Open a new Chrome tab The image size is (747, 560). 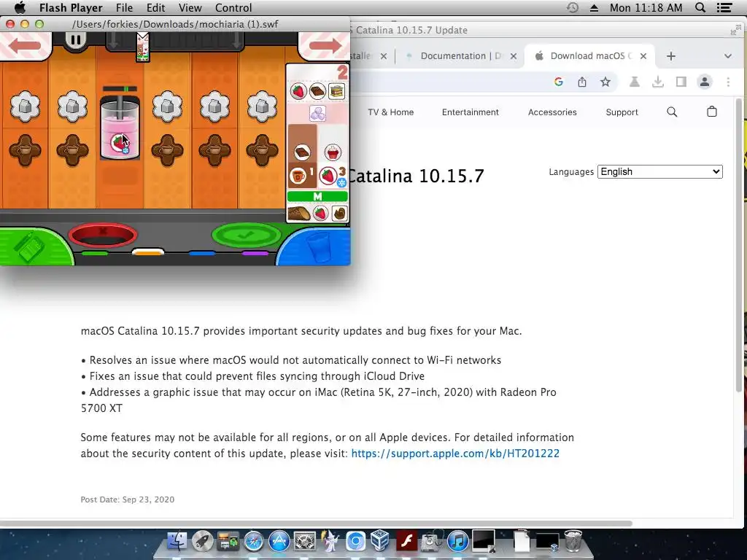(x=671, y=56)
